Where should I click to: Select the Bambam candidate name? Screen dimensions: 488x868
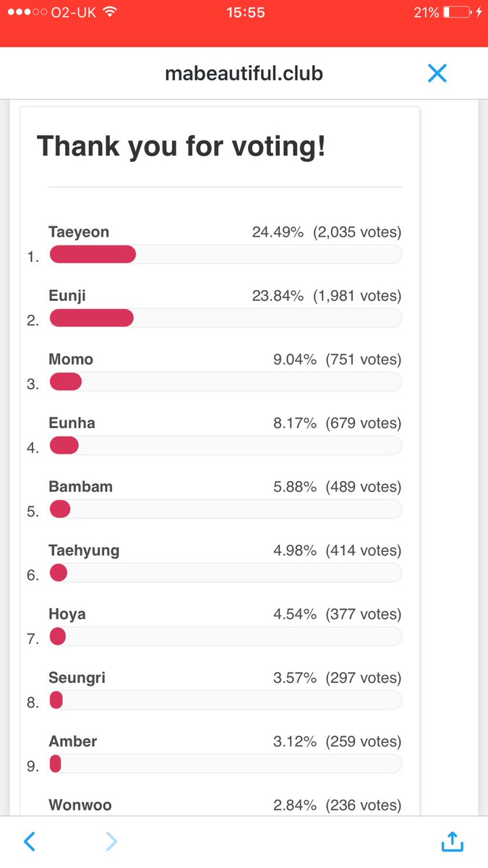80,487
